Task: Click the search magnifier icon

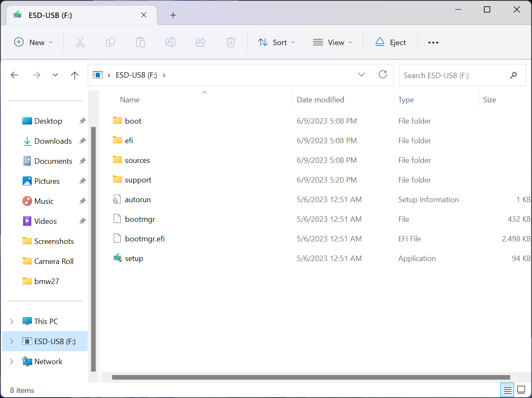Action: click(514, 75)
